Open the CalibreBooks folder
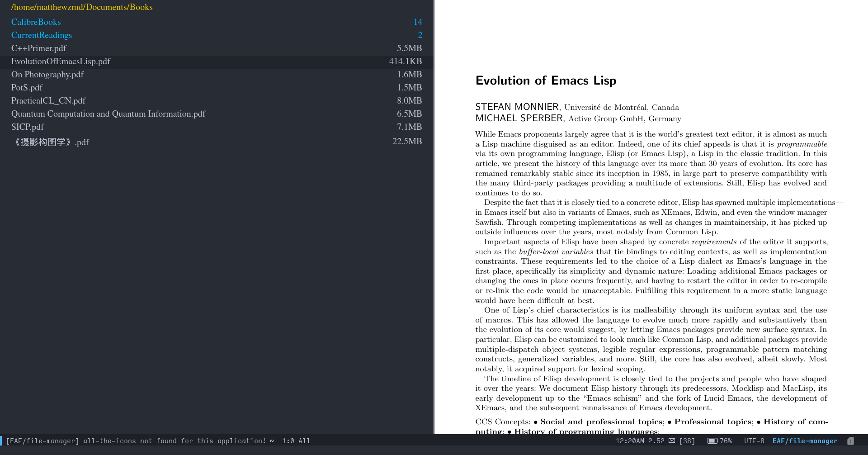The image size is (868, 455). click(x=36, y=22)
